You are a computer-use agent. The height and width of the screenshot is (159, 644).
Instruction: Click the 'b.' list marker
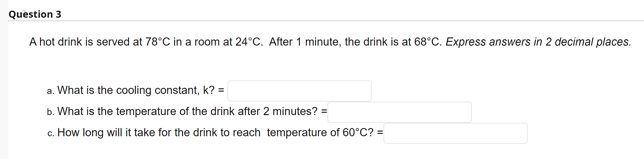tap(51, 112)
